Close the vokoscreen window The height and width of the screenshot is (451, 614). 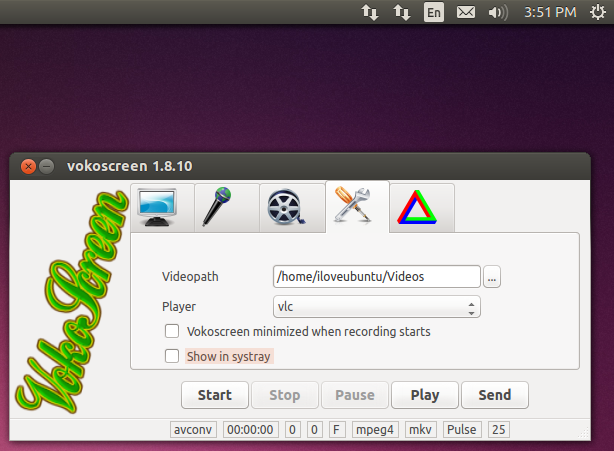28,166
